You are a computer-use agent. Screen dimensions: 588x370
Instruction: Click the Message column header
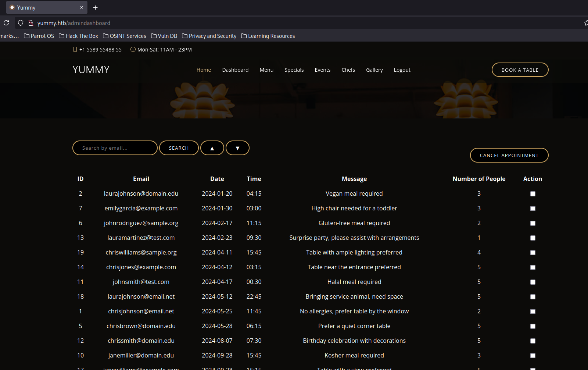click(x=354, y=179)
